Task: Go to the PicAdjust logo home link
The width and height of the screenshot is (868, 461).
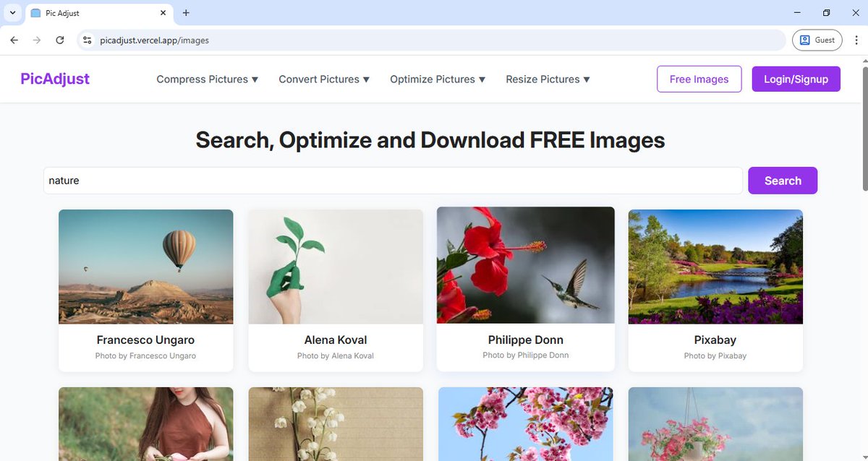Action: (x=55, y=79)
